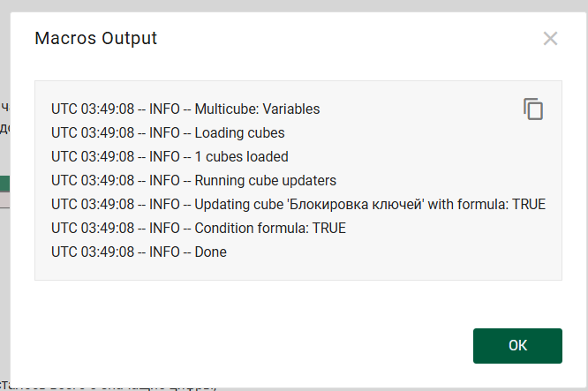
Task: Click the 'Multicube: Variables' log text
Action: (257, 109)
